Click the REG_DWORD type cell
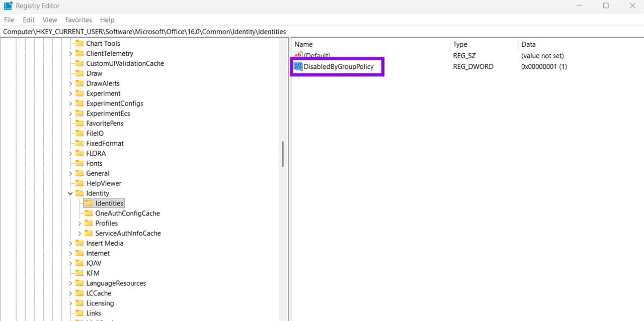644x321 pixels. coord(473,66)
